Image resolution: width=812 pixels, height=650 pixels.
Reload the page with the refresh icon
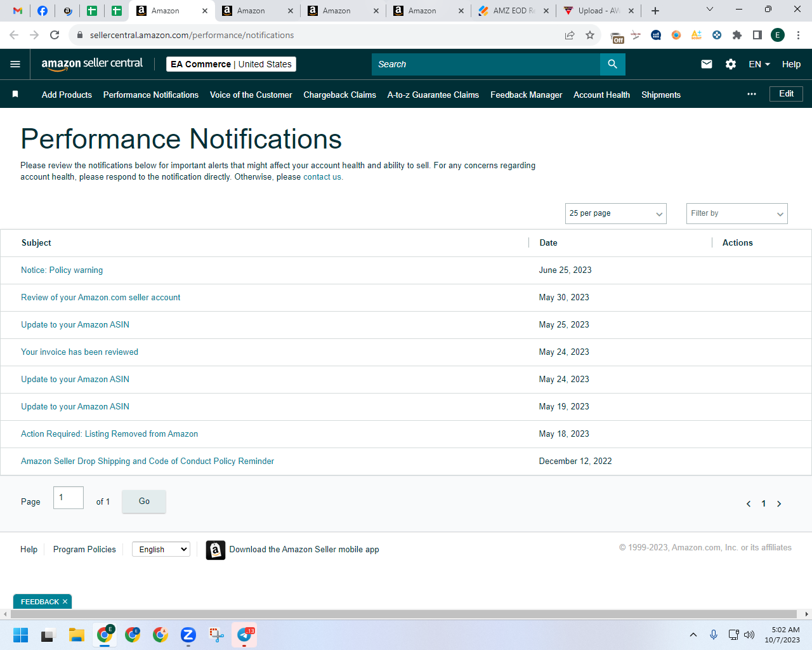click(x=55, y=35)
